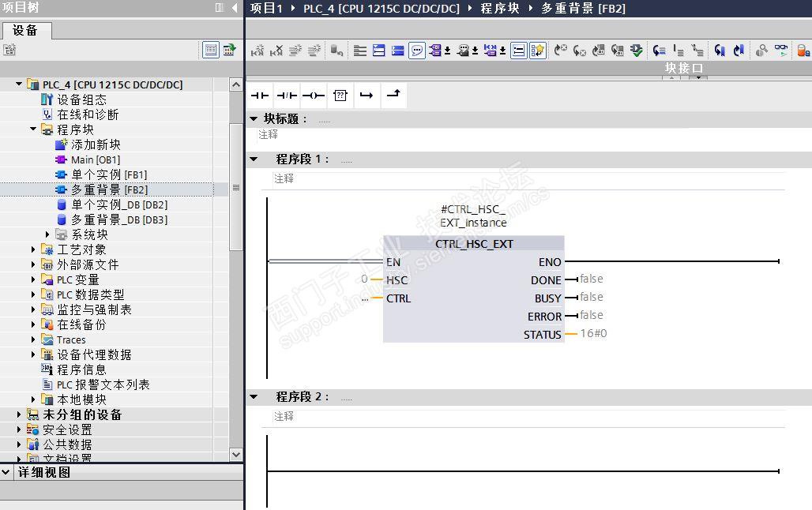Open dropdown next to absolute/symbolic operands icon
The width and height of the screenshot is (812, 510).
[x=447, y=51]
